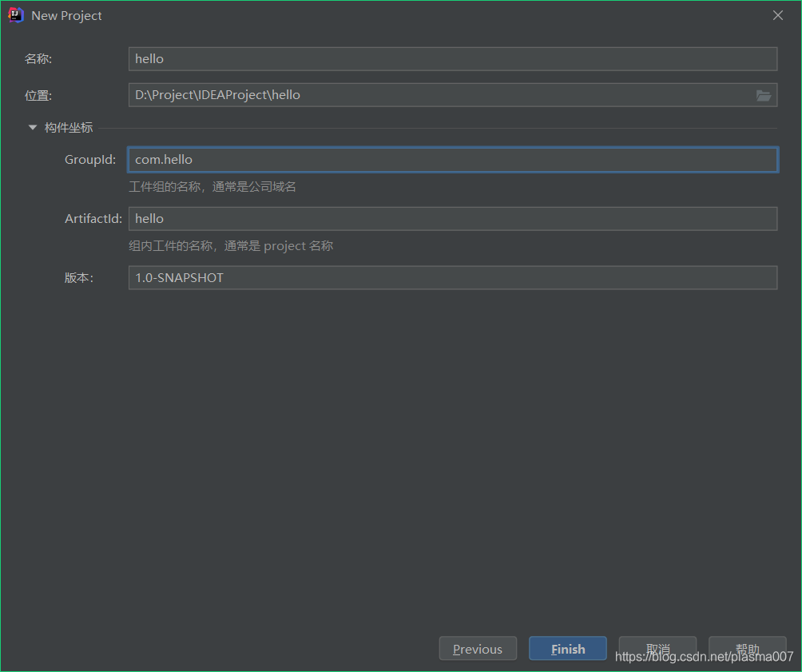Click the GroupId label text
Viewport: 802px width, 672px height.
click(x=90, y=159)
